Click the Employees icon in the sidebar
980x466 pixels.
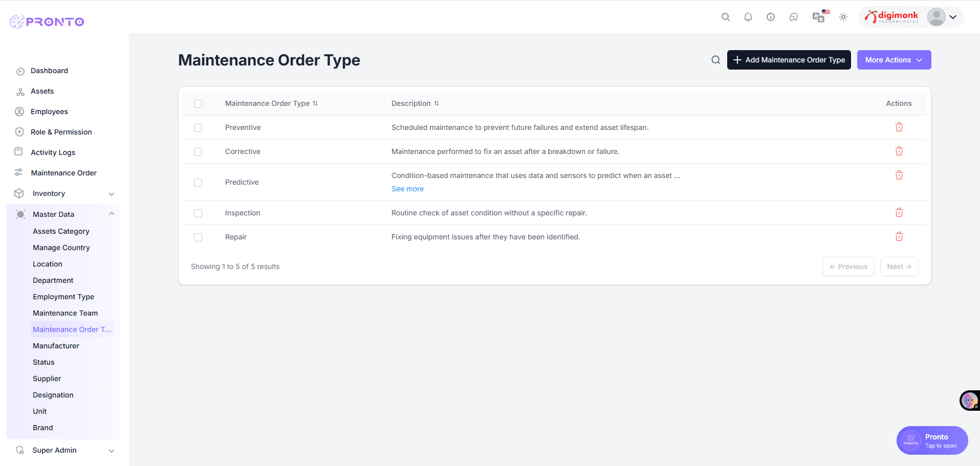pos(19,112)
